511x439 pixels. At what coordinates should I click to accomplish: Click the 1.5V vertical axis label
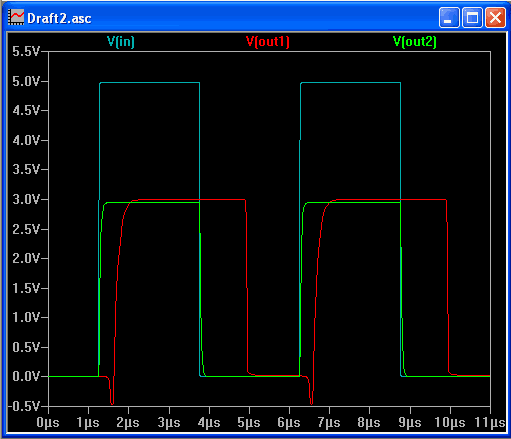click(26, 288)
